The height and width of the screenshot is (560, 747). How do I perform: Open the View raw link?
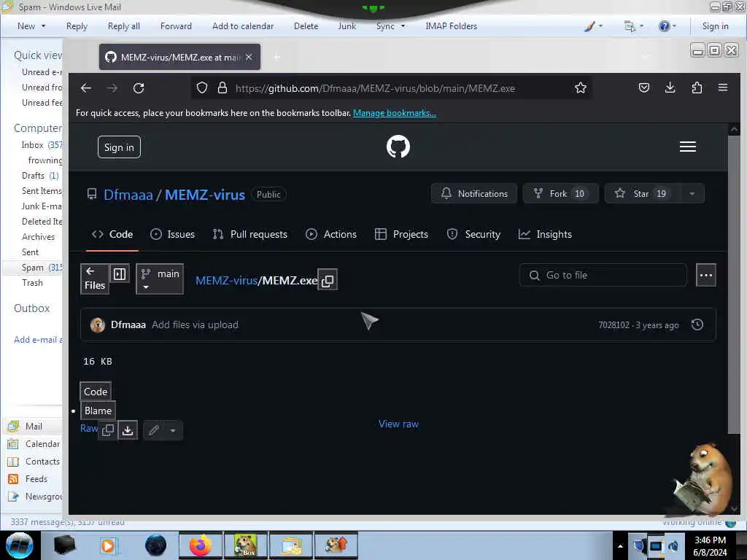[398, 424]
